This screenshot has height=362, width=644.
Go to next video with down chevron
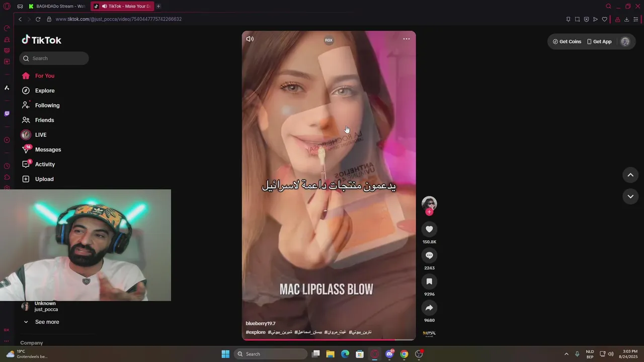[x=630, y=197]
